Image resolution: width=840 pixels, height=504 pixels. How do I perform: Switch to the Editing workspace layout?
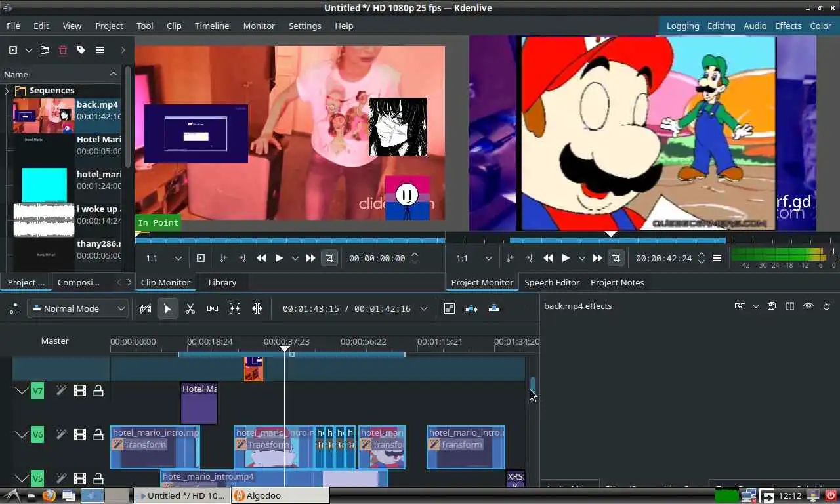tap(721, 26)
